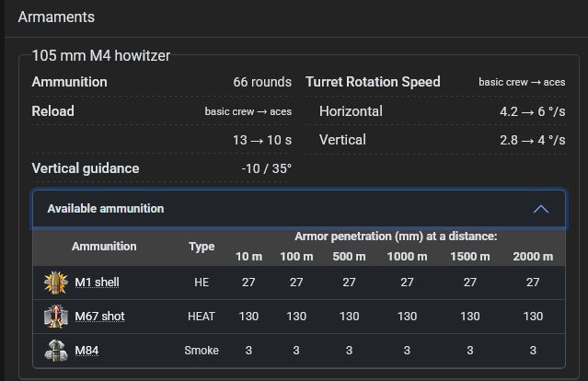Collapse the Available ammunition chevron arrow

[541, 209]
